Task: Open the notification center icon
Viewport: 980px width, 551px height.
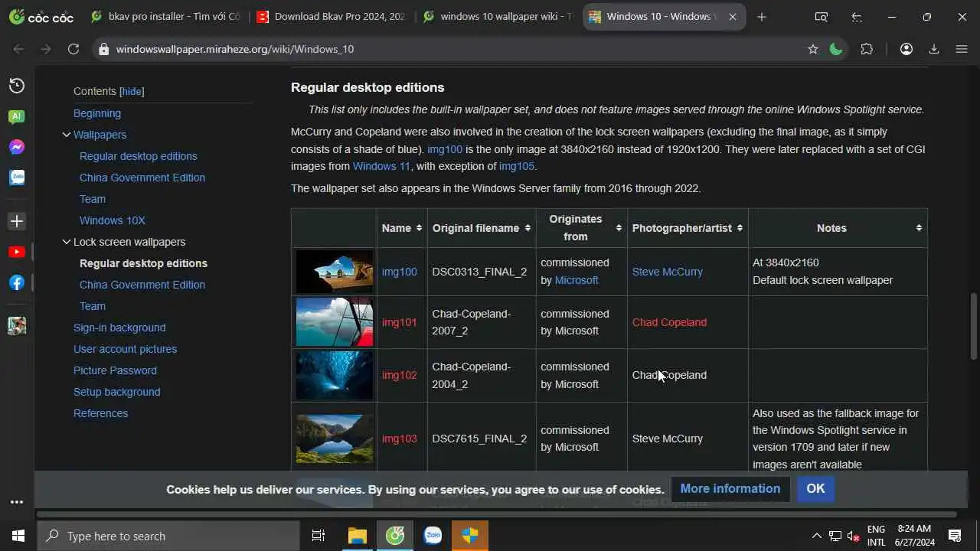Action: click(955, 536)
